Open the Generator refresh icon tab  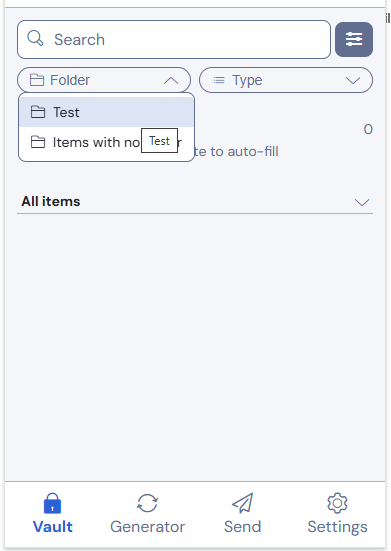pyautogui.click(x=147, y=503)
